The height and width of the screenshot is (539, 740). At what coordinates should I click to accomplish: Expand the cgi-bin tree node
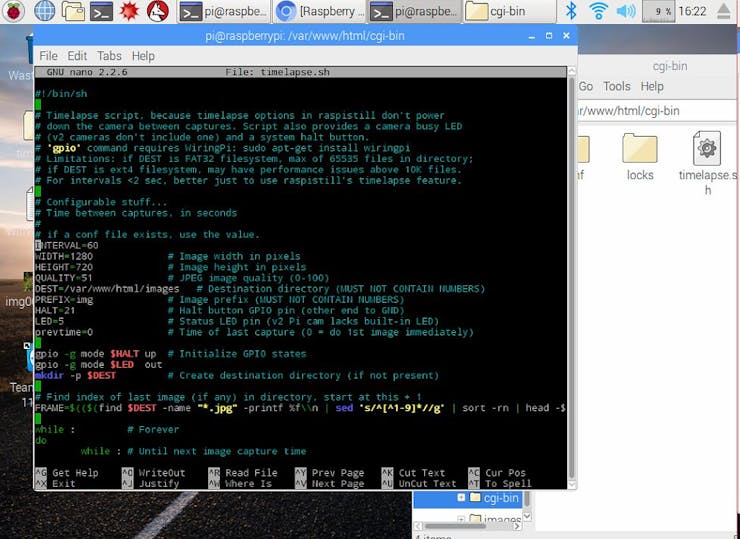pos(461,497)
